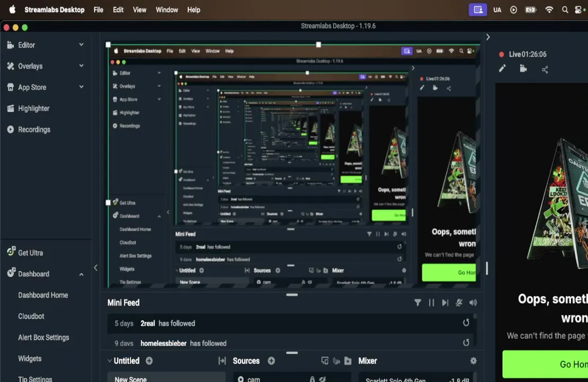The image size is (588, 382).
Task: Select the 'homelessbieber has followed' row in the main Mini Feed
Action: tap(290, 342)
